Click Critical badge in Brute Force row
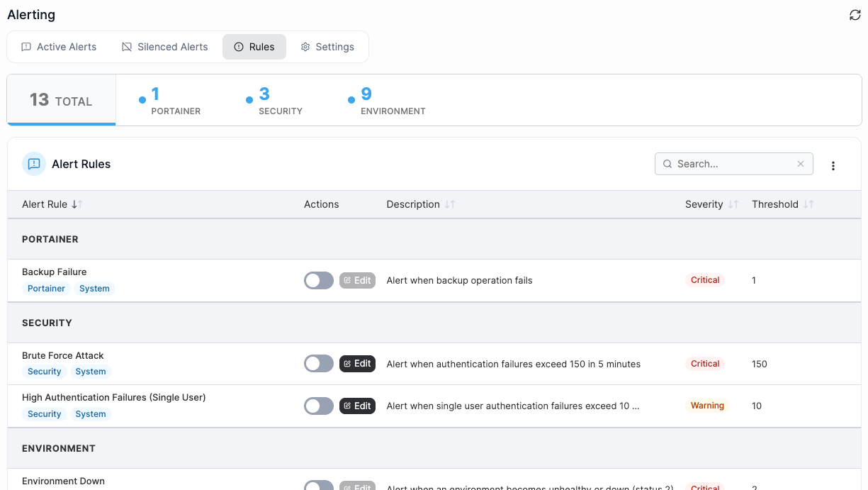This screenshot has height=490, width=868. pyautogui.click(x=705, y=364)
